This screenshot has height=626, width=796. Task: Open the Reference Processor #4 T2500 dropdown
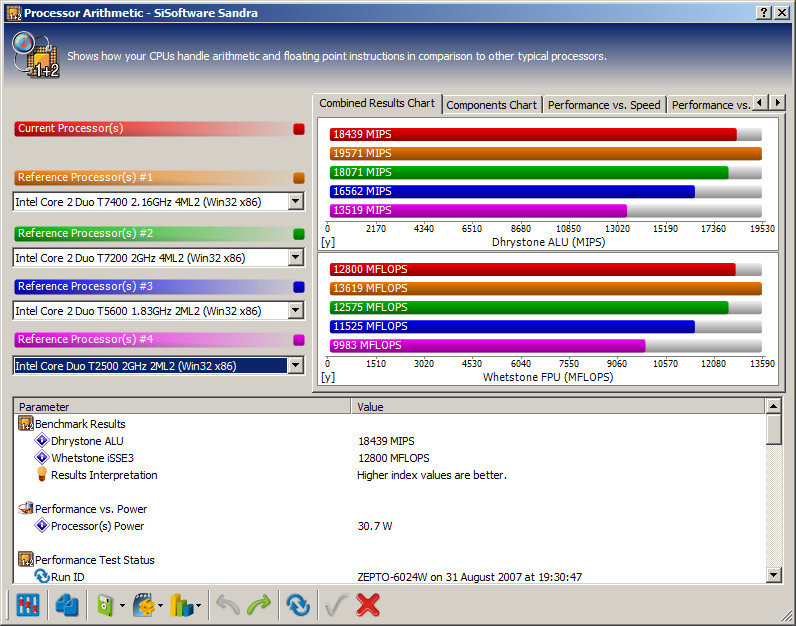[296, 365]
